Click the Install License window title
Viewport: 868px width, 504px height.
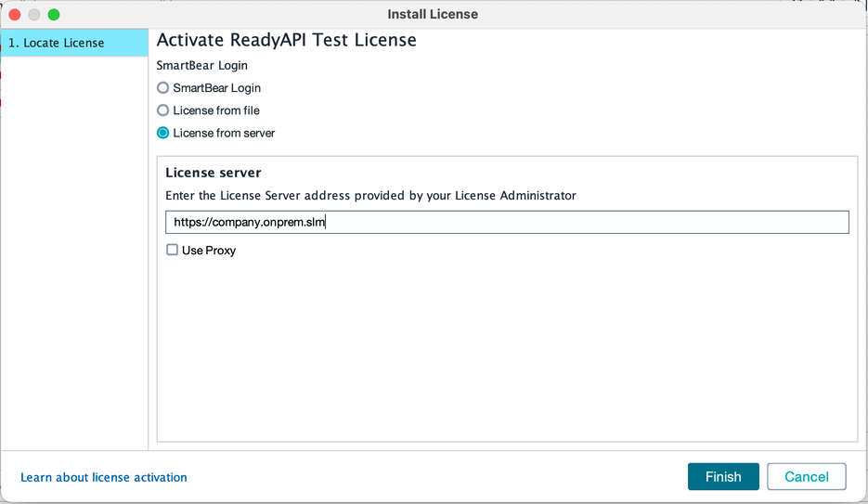[x=433, y=14]
